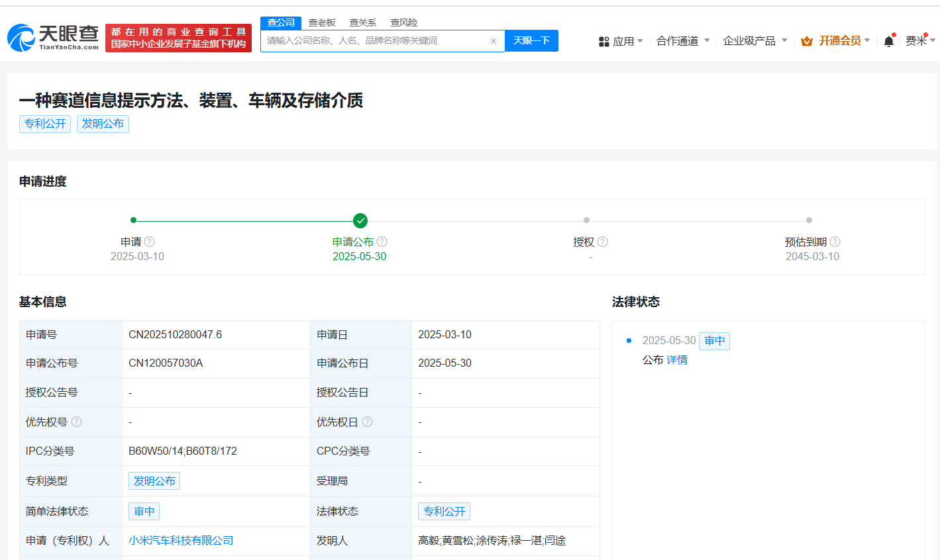The height and width of the screenshot is (560, 940).
Task: Open the TianYanCha logo homepage
Action: tap(53, 38)
